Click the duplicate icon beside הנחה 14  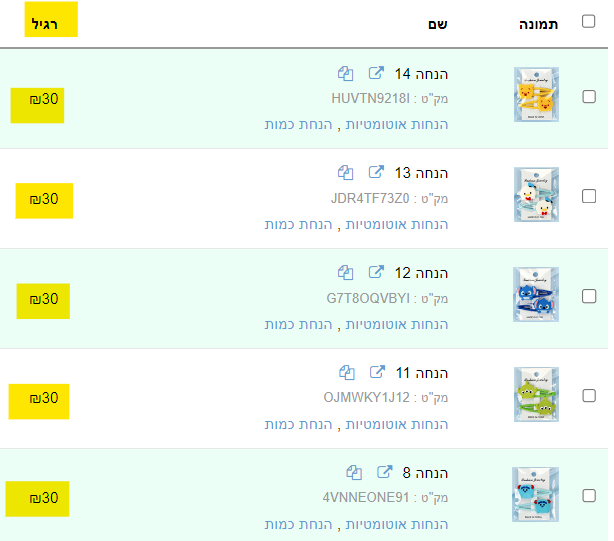[346, 73]
